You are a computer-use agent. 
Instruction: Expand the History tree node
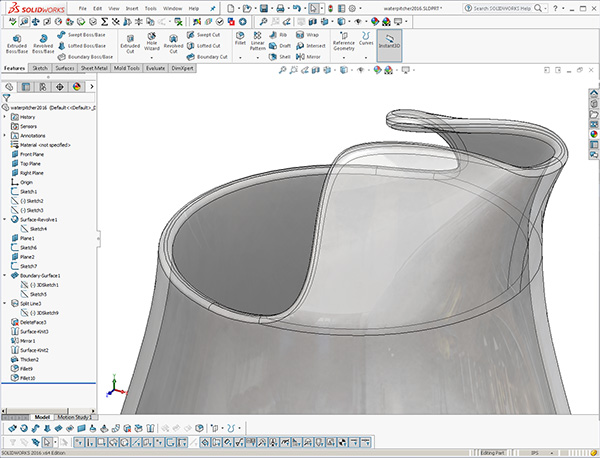click(5, 117)
